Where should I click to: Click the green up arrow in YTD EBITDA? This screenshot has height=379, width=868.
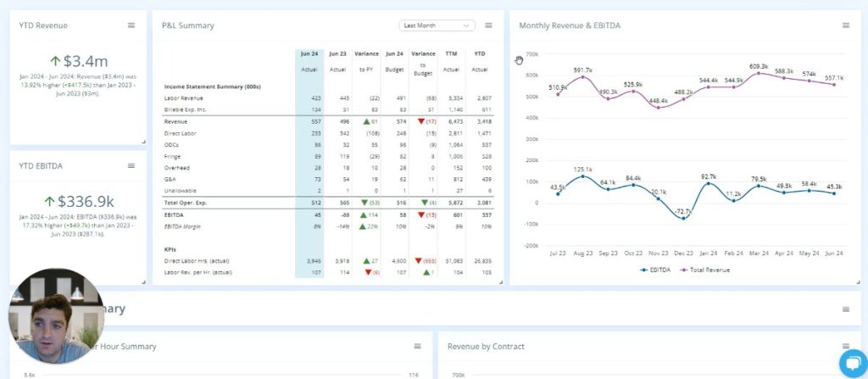[x=49, y=201]
